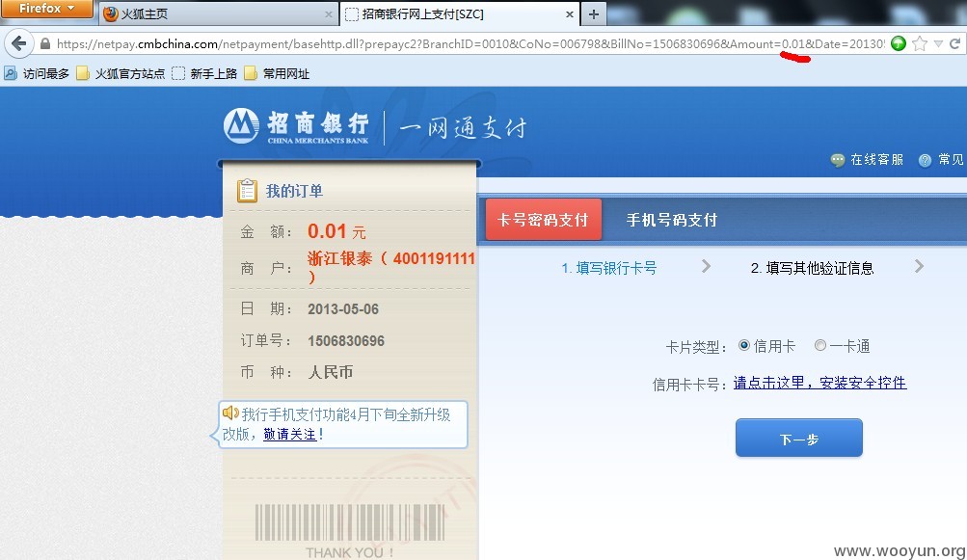The height and width of the screenshot is (560, 967).
Task: Select the 手机号码支付 tab
Action: (672, 220)
